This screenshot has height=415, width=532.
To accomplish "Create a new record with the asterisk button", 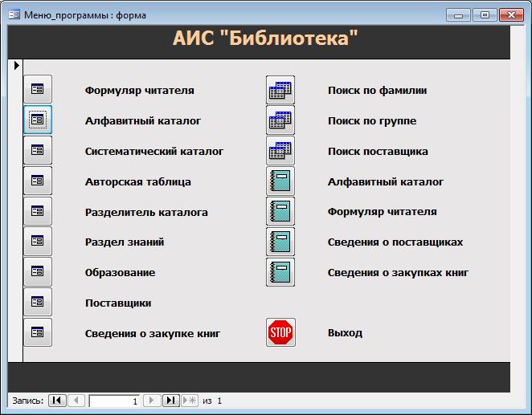I will click(190, 401).
